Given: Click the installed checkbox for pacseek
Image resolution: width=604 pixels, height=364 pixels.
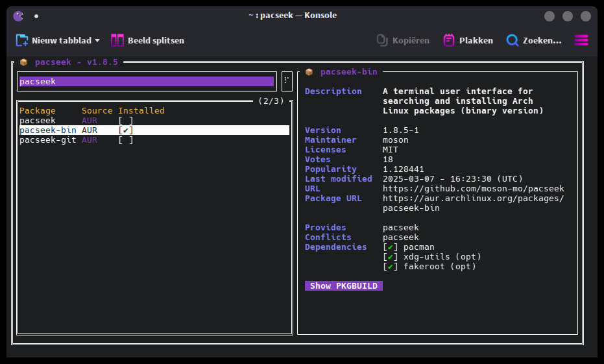Looking at the screenshot, I should click(126, 121).
